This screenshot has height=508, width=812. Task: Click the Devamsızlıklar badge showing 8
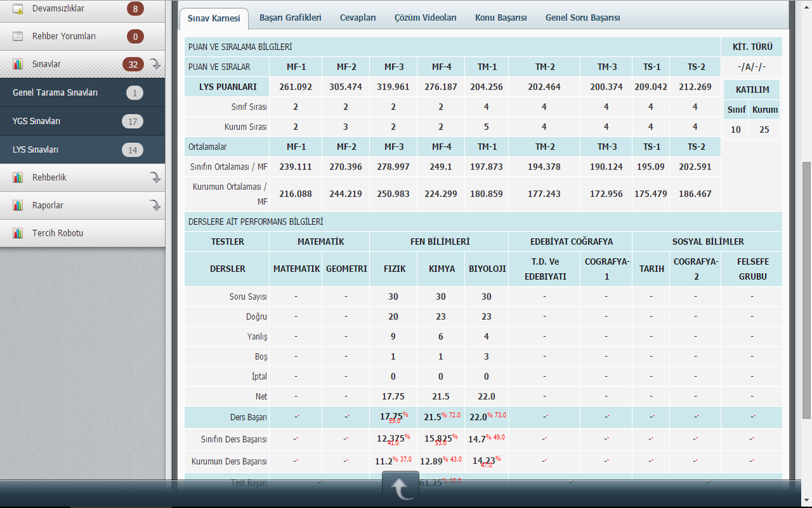[x=134, y=9]
